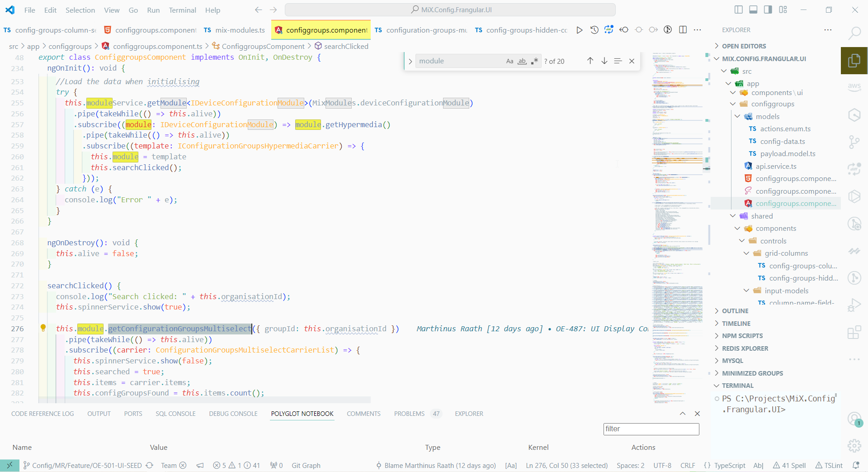Toggle Use Regular Expression in find widget
The width and height of the screenshot is (868, 472).
coord(534,61)
